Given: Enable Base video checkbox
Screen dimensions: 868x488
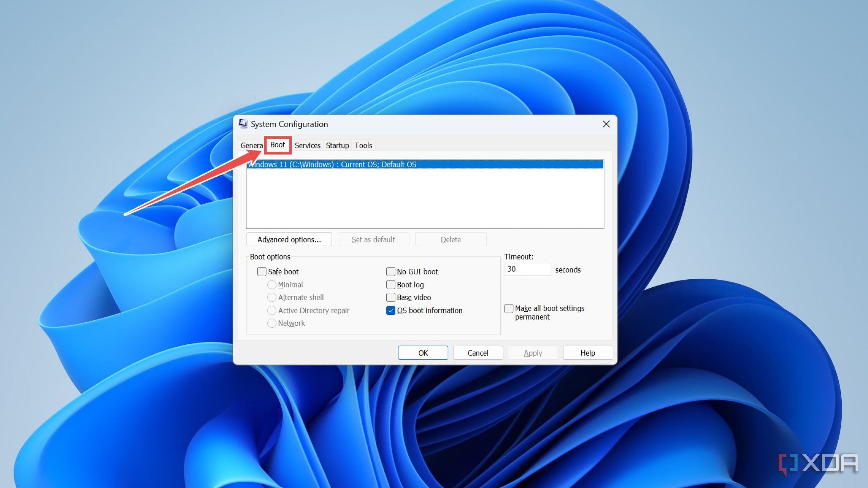Looking at the screenshot, I should pos(391,297).
